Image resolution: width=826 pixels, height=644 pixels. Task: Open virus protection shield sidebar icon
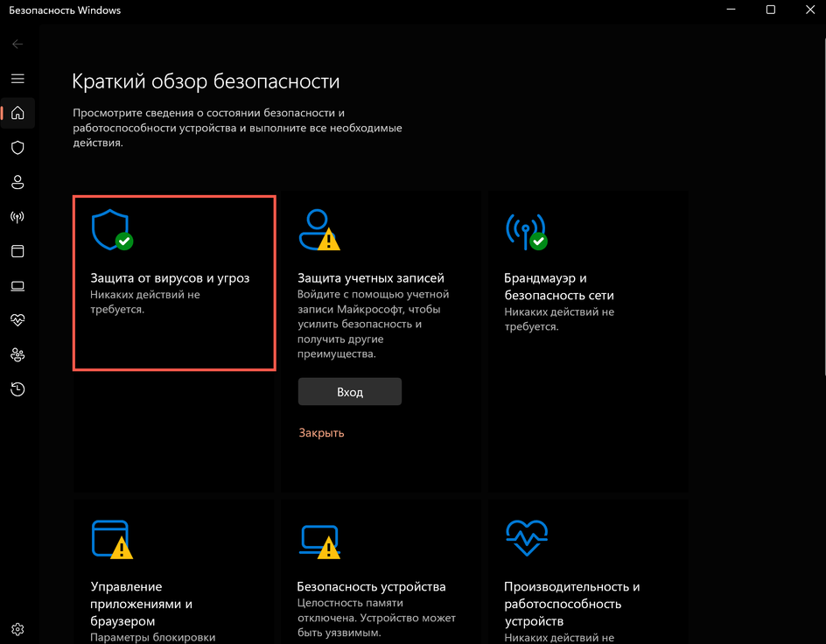[x=17, y=148]
